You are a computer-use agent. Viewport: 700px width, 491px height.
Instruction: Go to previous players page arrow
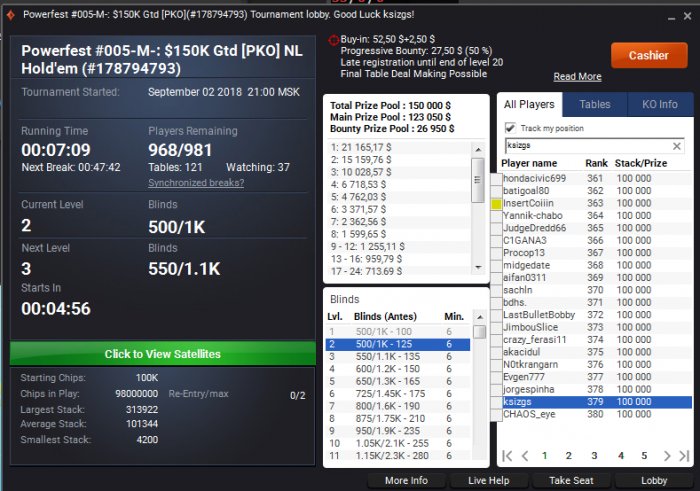[x=525, y=456]
